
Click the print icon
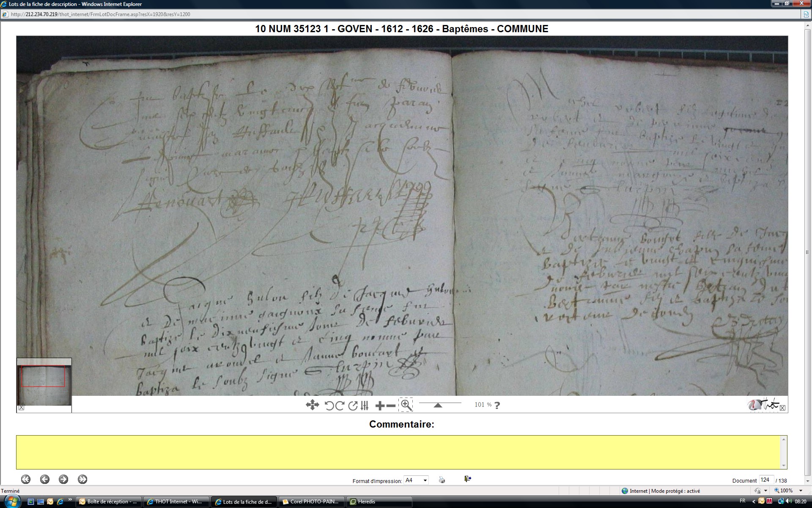[442, 480]
